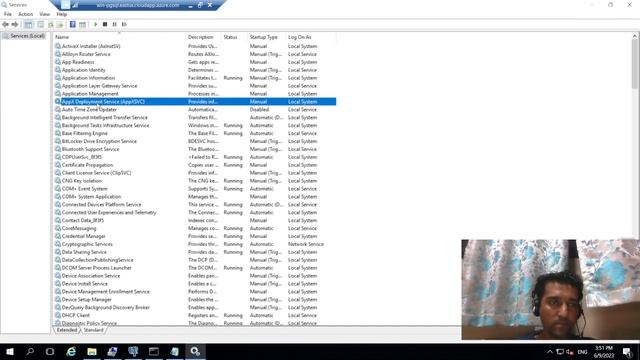This screenshot has height=360, width=640.
Task: Pause the service using the pause icon
Action: 115,24
